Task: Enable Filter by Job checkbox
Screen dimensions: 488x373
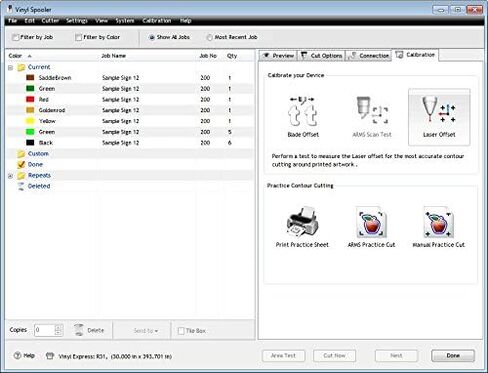Action: click(x=15, y=37)
